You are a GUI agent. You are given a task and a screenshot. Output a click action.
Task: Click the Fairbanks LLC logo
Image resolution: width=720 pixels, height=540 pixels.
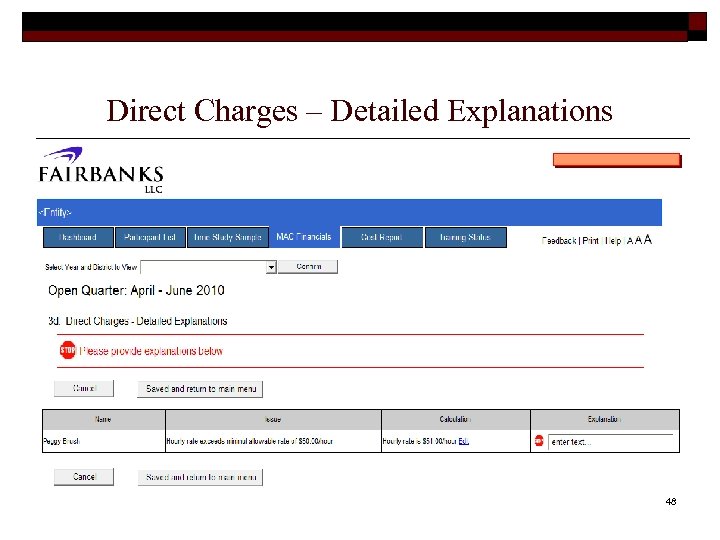pyautogui.click(x=101, y=171)
